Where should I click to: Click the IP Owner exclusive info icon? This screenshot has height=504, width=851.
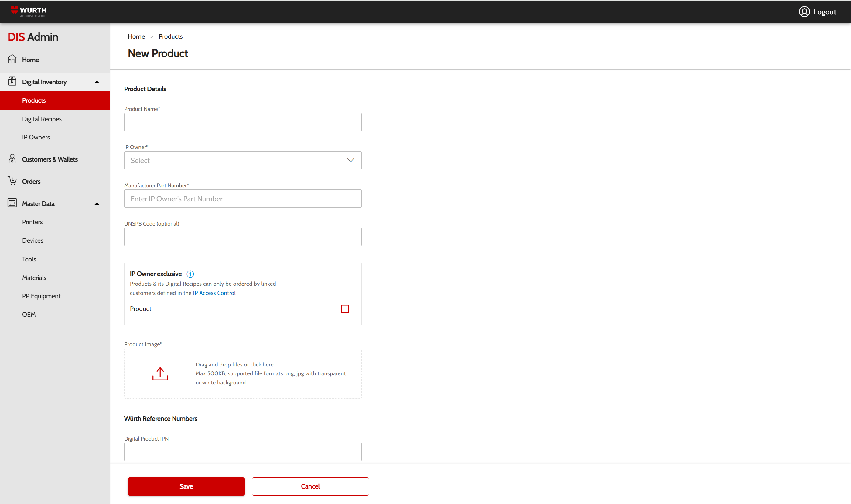coord(190,274)
